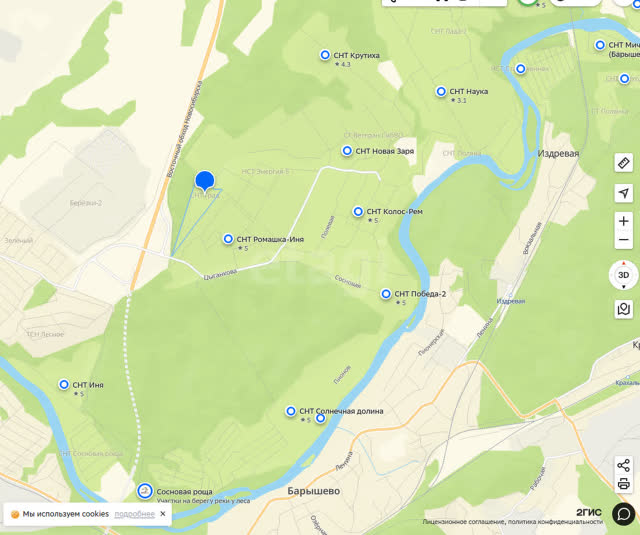Toggle the 3D map view
Screen dimensions: 640x535
624,275
